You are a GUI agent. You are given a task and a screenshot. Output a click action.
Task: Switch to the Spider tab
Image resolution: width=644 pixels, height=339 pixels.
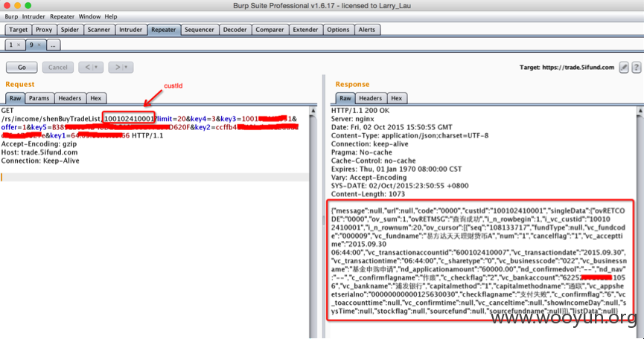point(70,30)
